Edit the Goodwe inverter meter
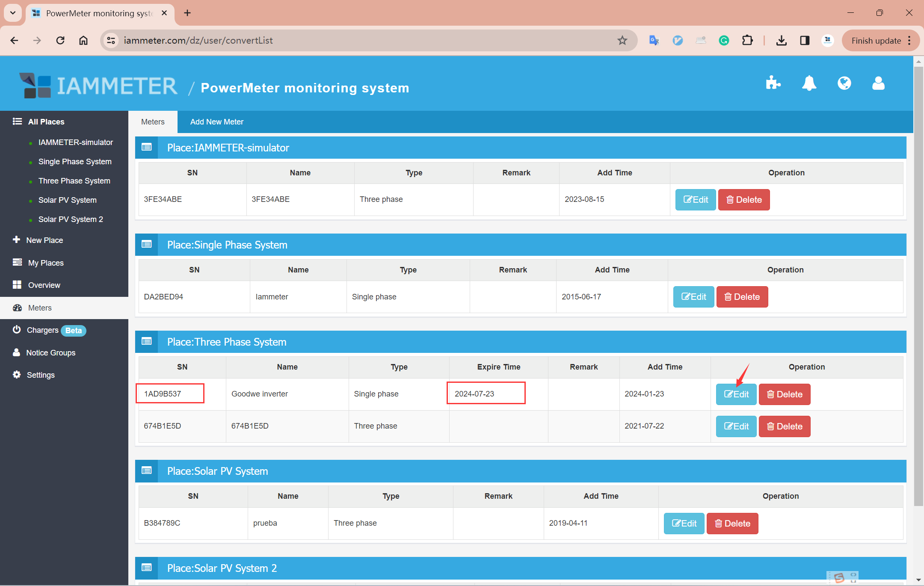This screenshot has height=586, width=924. tap(736, 394)
